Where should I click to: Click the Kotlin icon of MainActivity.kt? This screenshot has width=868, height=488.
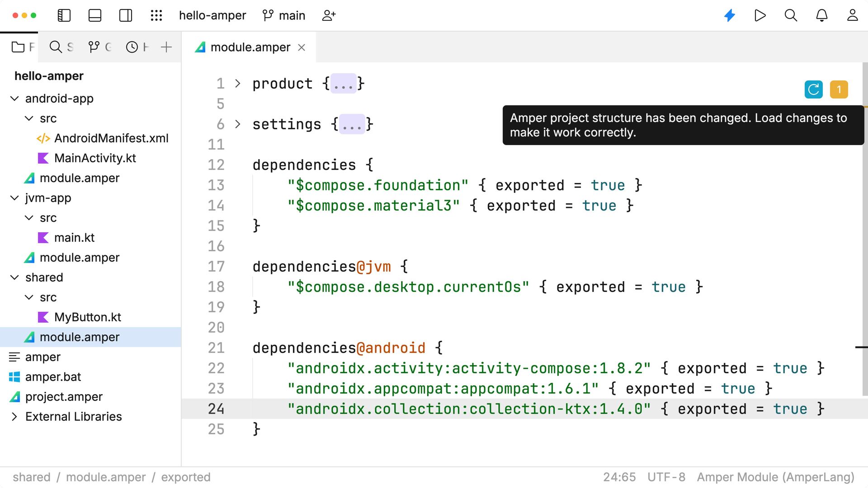click(x=43, y=158)
